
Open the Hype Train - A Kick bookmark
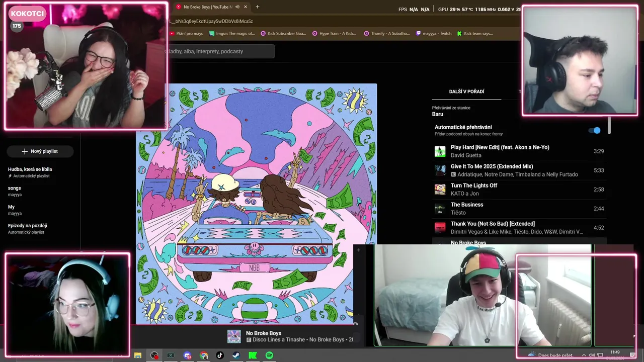click(334, 34)
